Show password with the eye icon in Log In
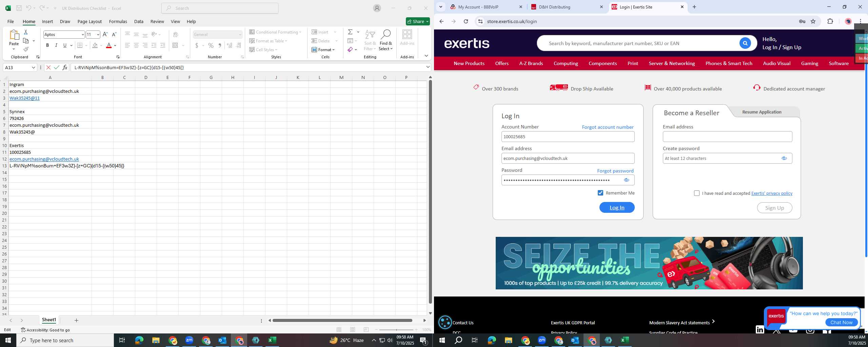 tap(626, 180)
